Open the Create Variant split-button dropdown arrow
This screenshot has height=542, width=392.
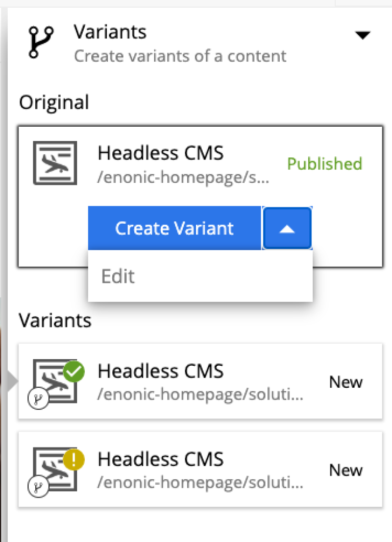287,228
